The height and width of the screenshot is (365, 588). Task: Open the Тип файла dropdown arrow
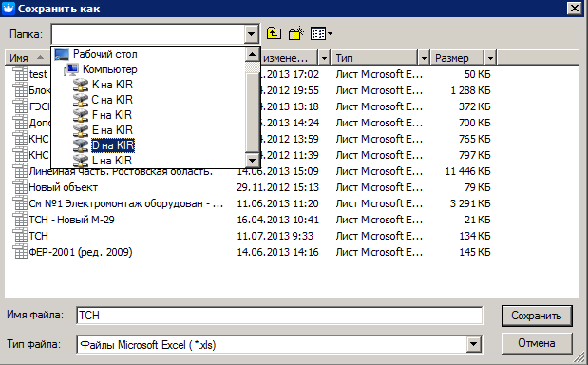(473, 344)
